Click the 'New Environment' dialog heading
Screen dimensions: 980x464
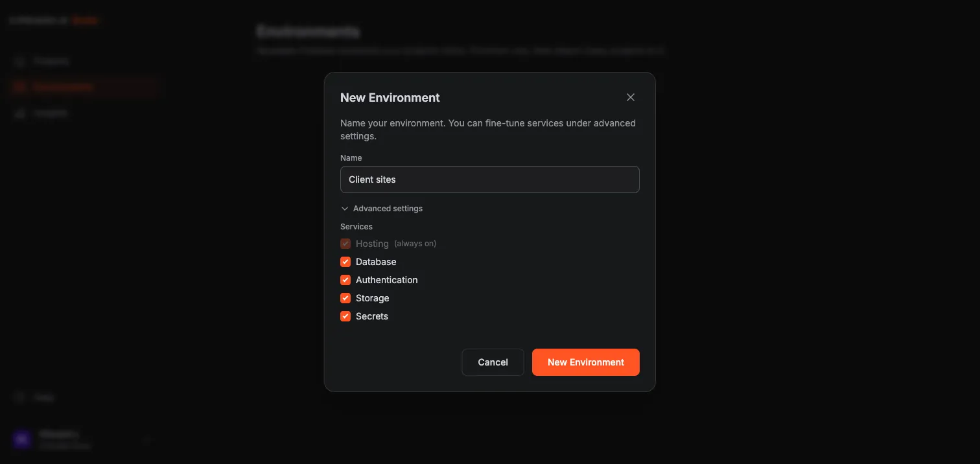(390, 97)
